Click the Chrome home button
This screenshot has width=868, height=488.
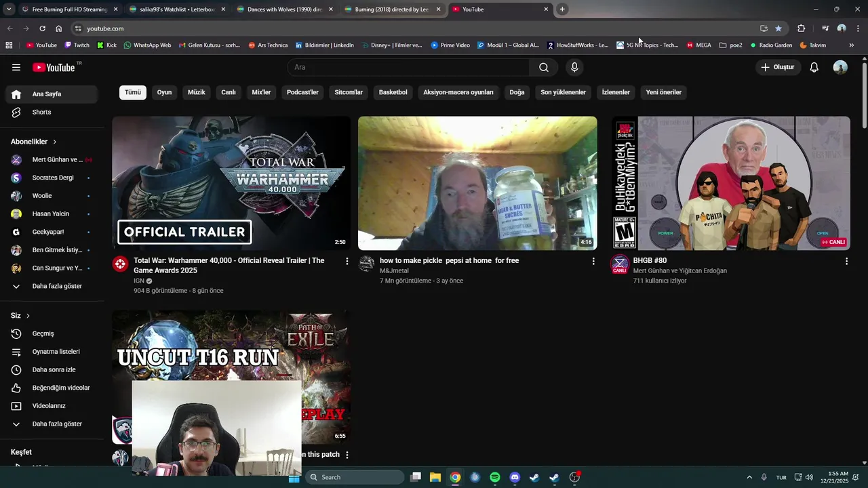click(58, 28)
